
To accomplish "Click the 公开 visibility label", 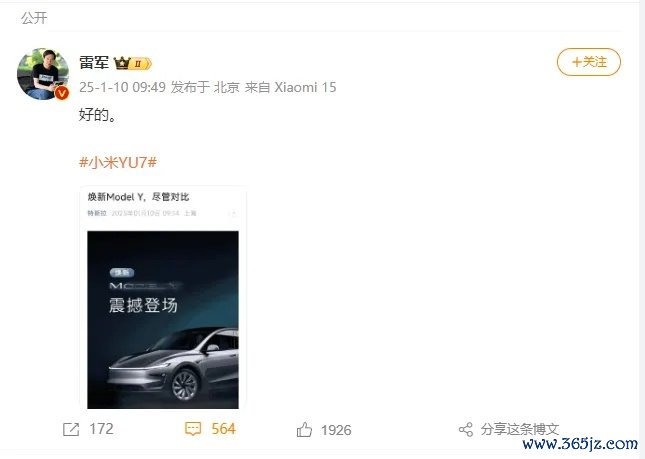I will click(x=34, y=18).
